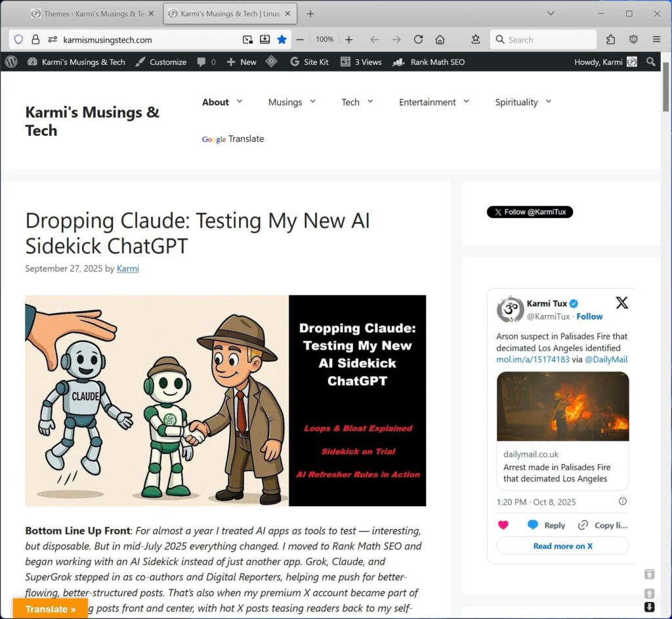Click the WordPress logo in admin bar
672x619 pixels.
point(11,62)
